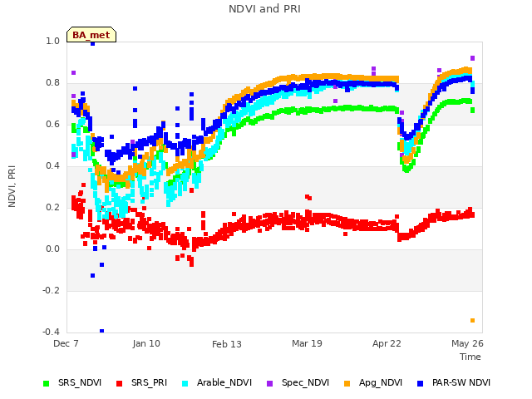Click the red SRS_PRI legend swatch
This screenshot has height=399, width=532.
pos(119,383)
